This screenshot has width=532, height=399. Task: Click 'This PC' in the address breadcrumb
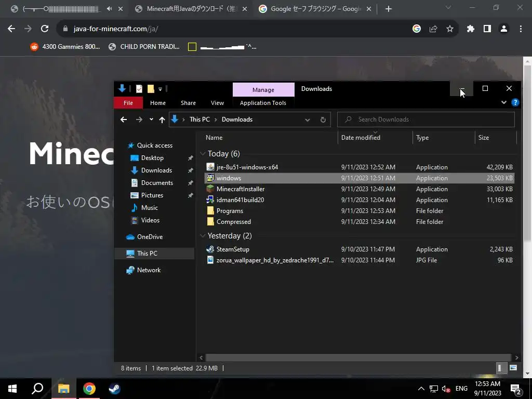point(199,119)
